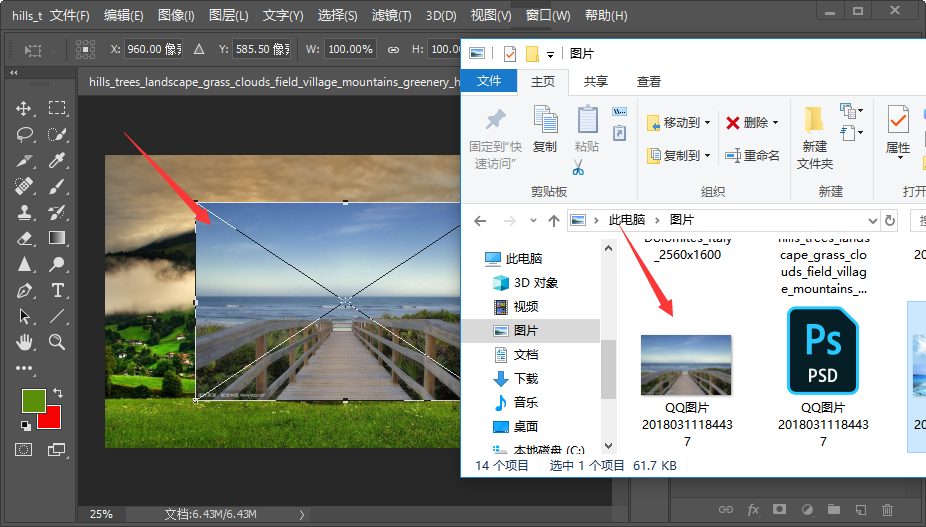Open the recent locations chevron in Explorer
This screenshot has height=527, width=926.
coord(533,220)
